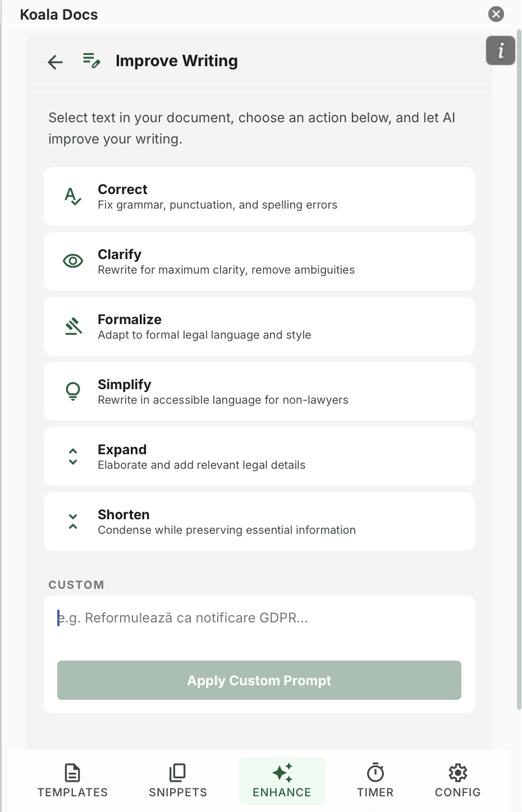
Task: Select the Expand chevrons icon
Action: pyautogui.click(x=72, y=456)
